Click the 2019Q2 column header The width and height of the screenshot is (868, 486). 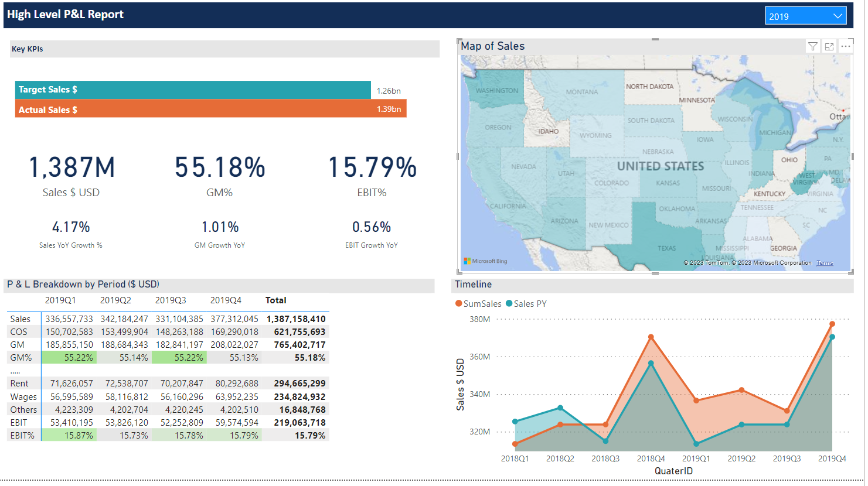115,300
